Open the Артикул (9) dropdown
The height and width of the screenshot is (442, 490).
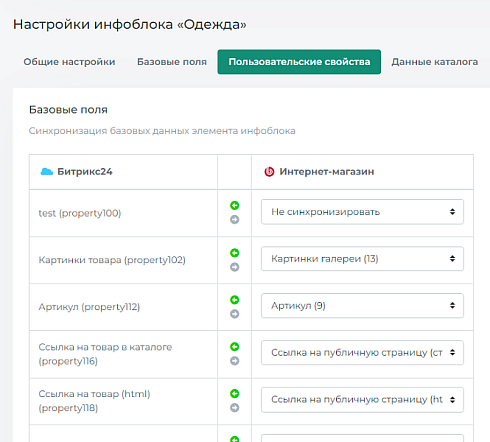[x=362, y=306]
